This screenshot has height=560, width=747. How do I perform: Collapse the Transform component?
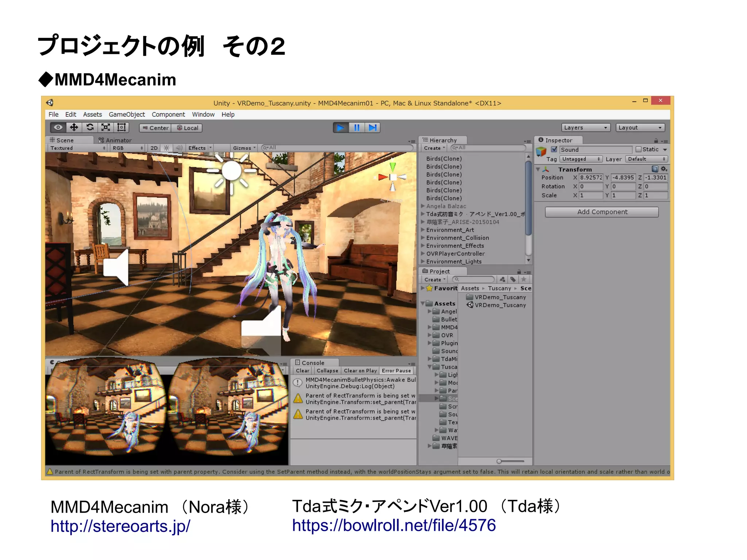538,169
